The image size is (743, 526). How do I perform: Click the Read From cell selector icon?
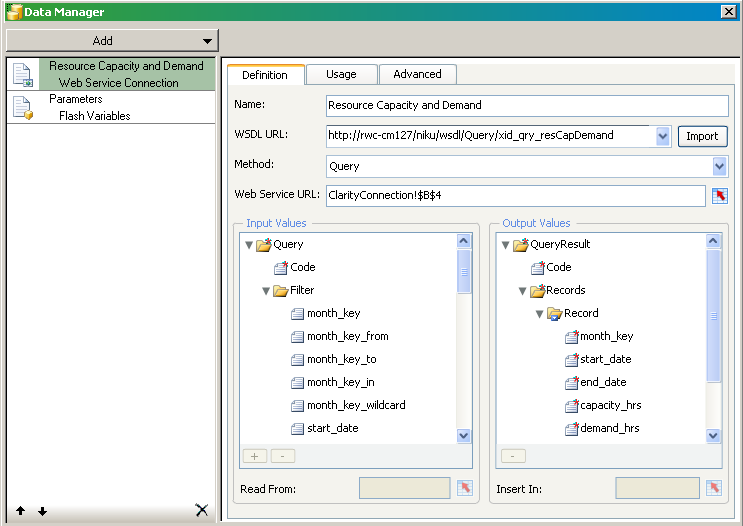tap(464, 488)
